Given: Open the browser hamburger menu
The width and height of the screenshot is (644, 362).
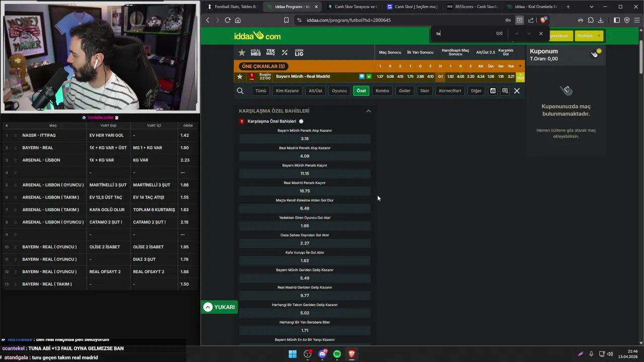Looking at the screenshot, I should 636,20.
